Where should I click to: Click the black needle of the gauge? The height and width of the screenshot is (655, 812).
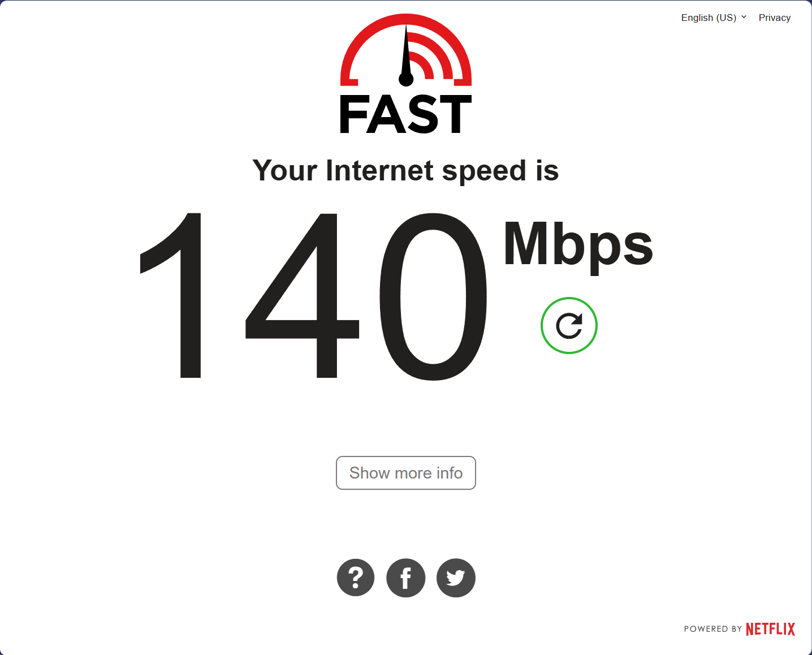click(x=406, y=55)
